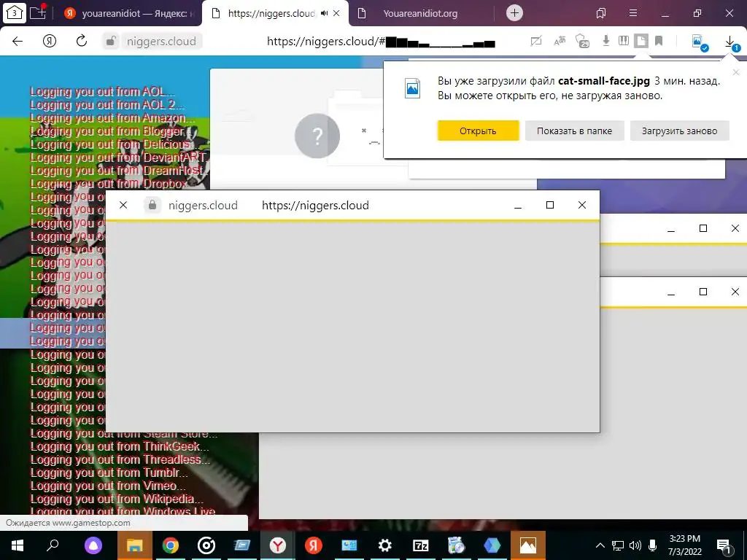The height and width of the screenshot is (560, 747).
Task: Create a new tab group
Action: pyautogui.click(x=38, y=12)
